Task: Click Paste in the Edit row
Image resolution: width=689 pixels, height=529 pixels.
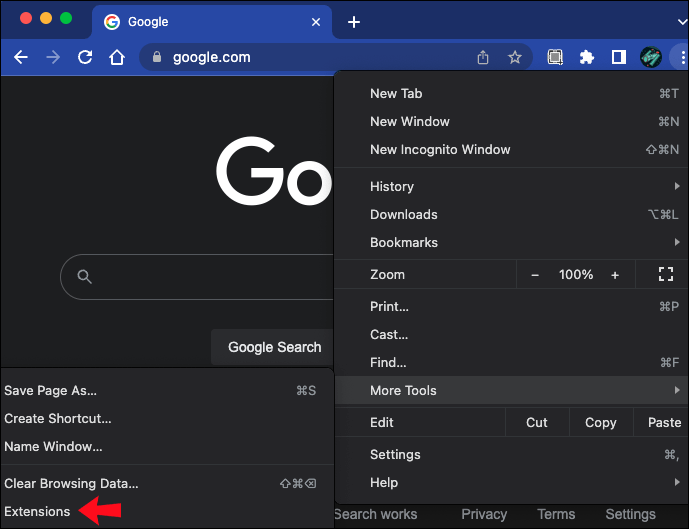Action: (661, 423)
